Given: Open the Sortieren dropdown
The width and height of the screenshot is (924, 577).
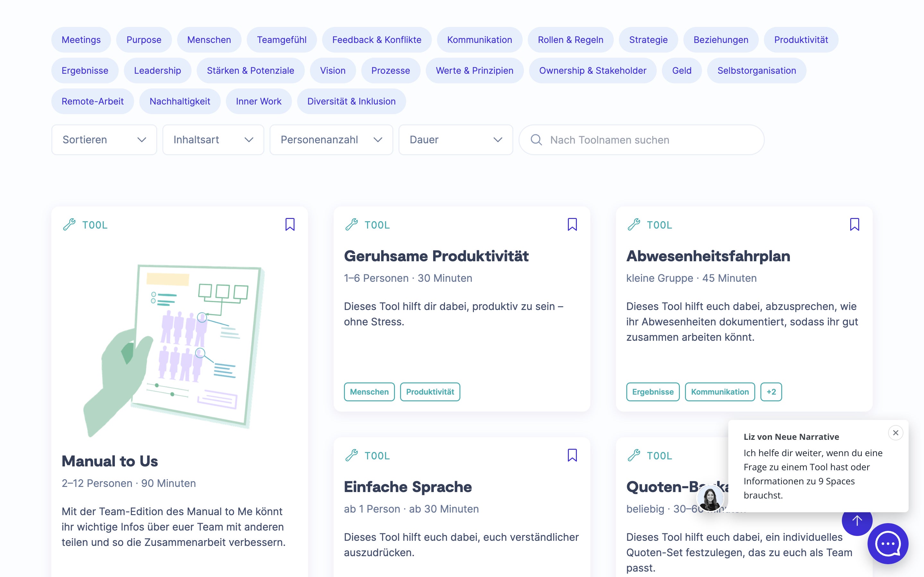Looking at the screenshot, I should (104, 139).
